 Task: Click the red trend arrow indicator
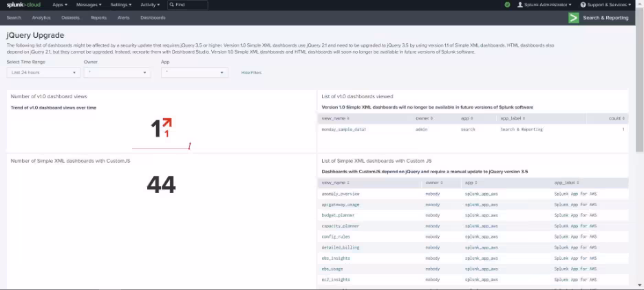click(167, 124)
